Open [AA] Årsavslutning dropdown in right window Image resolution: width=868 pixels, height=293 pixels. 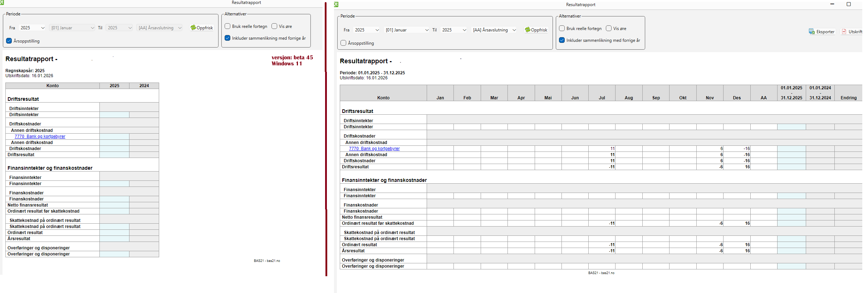tap(494, 30)
